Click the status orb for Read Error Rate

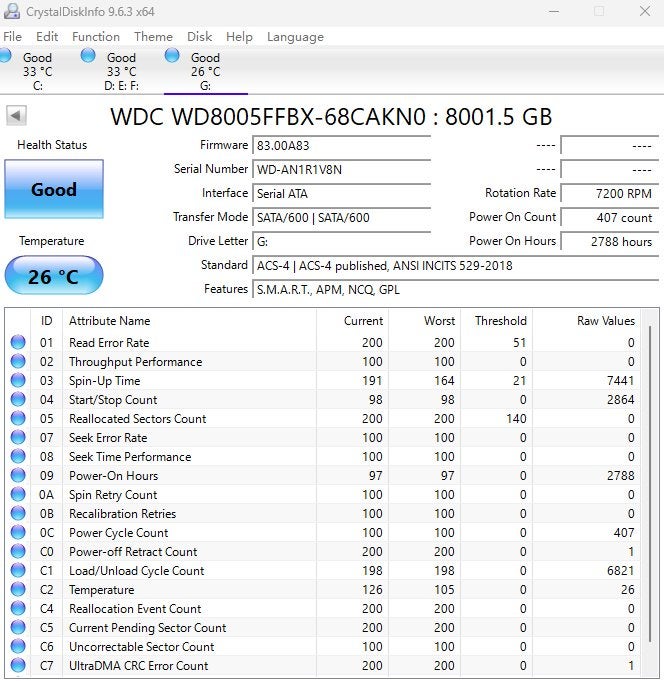click(18, 342)
